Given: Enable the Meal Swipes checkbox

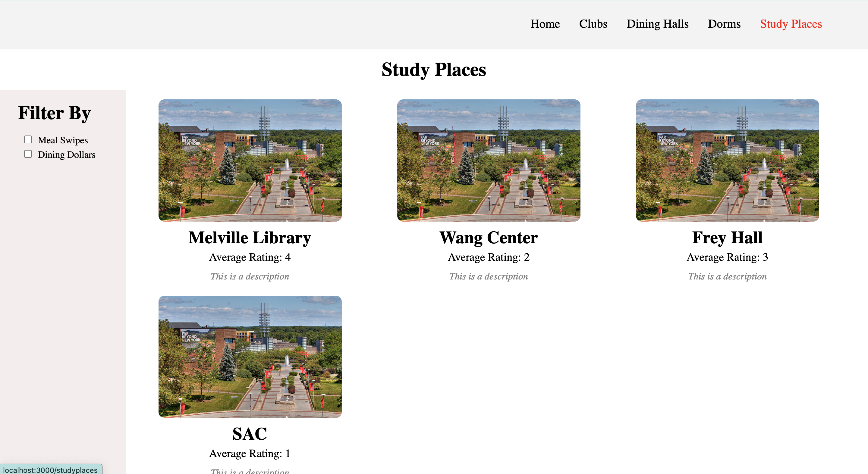Looking at the screenshot, I should 28,139.
